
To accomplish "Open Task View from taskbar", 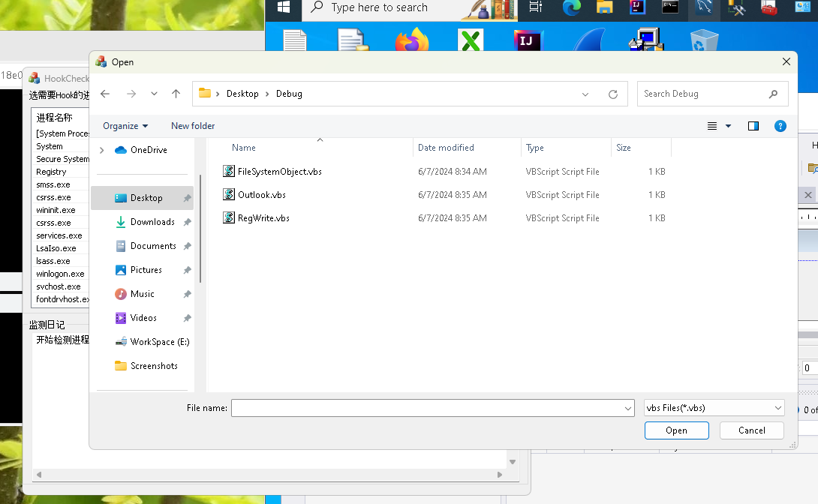I will click(x=536, y=7).
